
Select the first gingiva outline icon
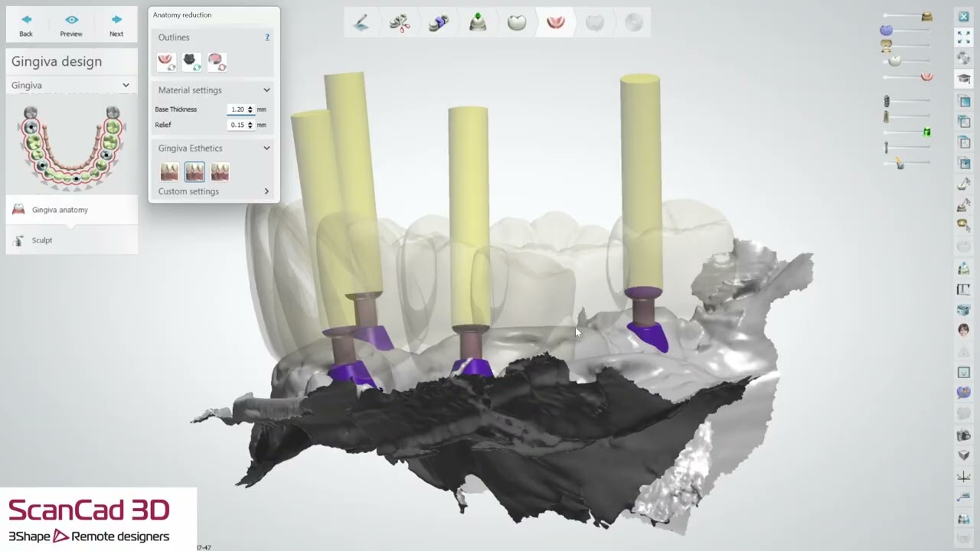(x=166, y=62)
